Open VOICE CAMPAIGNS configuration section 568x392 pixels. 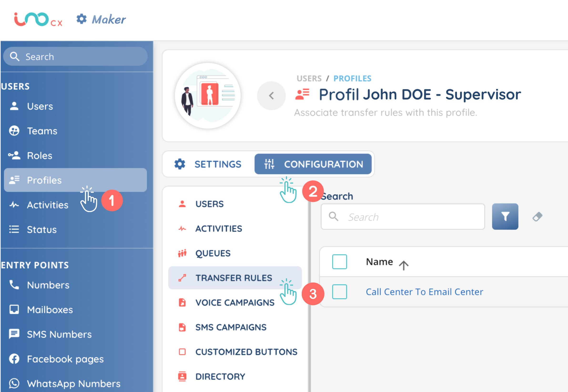pos(235,302)
